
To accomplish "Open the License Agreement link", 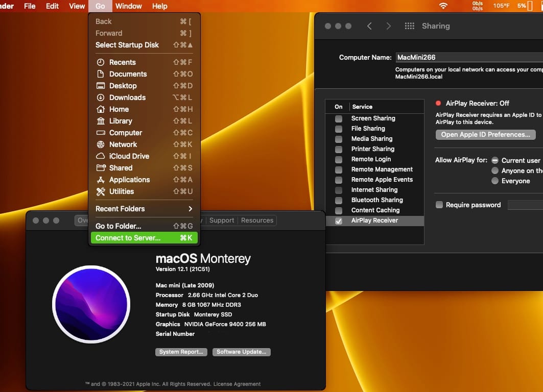I will 237,384.
